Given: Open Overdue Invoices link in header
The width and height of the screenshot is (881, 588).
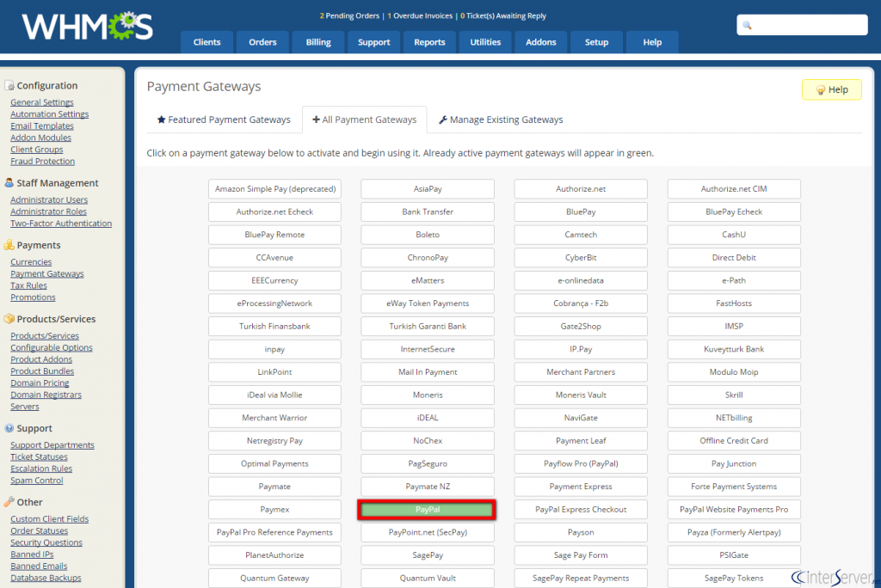Looking at the screenshot, I should tap(420, 15).
